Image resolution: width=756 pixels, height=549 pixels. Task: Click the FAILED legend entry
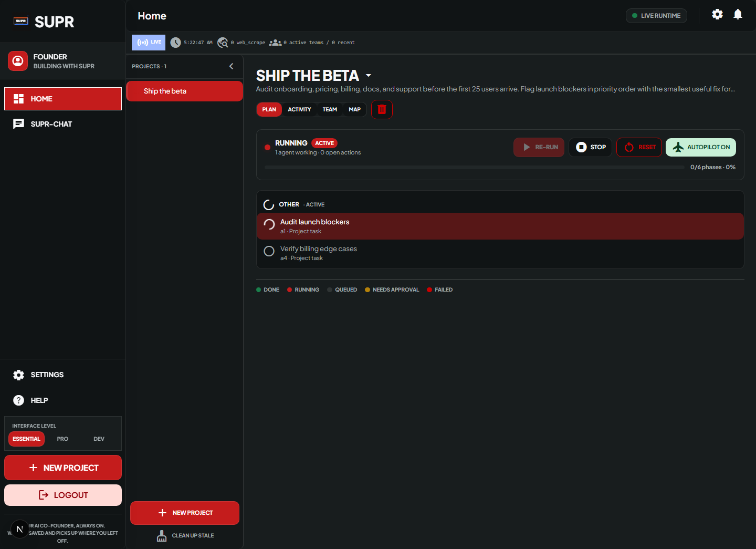pyautogui.click(x=440, y=289)
